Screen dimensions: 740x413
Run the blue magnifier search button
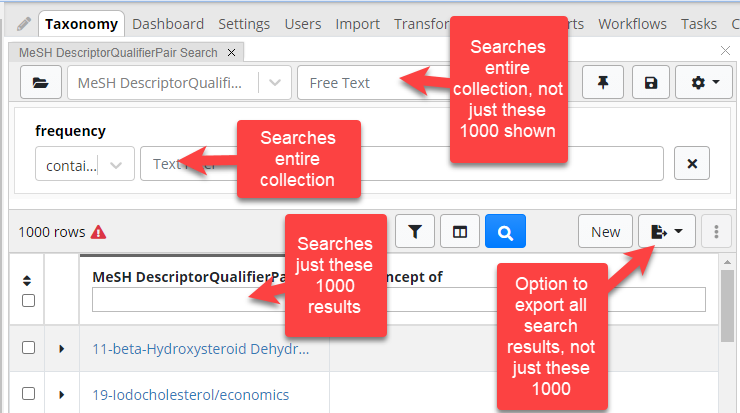pos(505,232)
